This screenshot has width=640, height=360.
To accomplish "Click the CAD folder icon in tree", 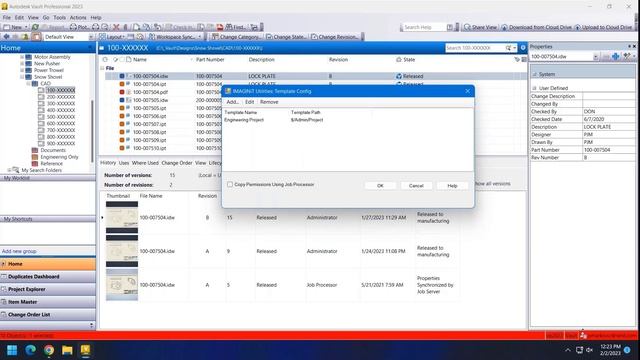I will click(x=35, y=83).
